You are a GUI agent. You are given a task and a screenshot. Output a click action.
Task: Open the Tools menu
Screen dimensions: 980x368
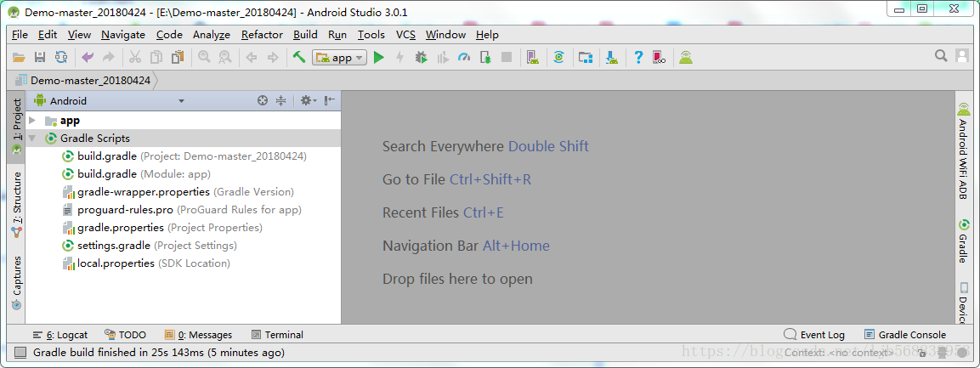371,35
